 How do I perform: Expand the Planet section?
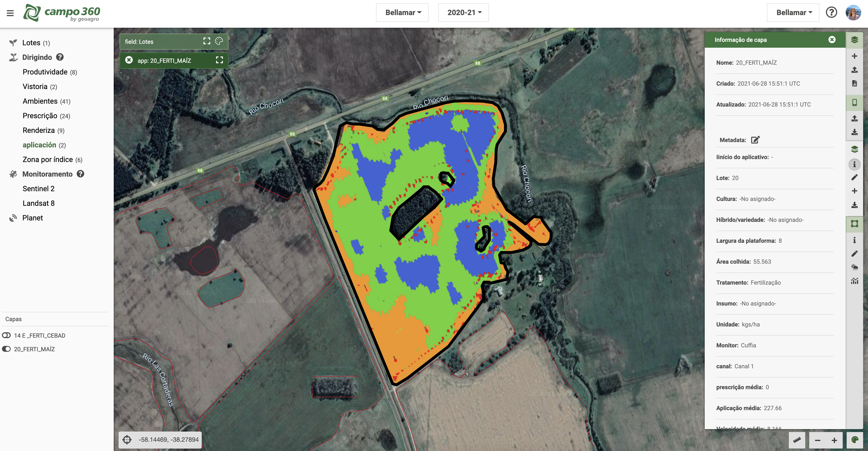(x=32, y=217)
